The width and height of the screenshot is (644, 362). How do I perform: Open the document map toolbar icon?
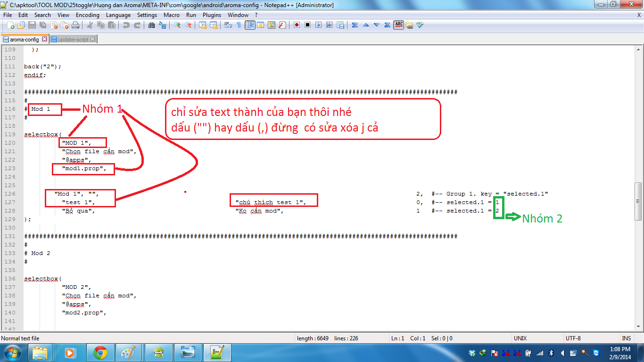pos(272,25)
